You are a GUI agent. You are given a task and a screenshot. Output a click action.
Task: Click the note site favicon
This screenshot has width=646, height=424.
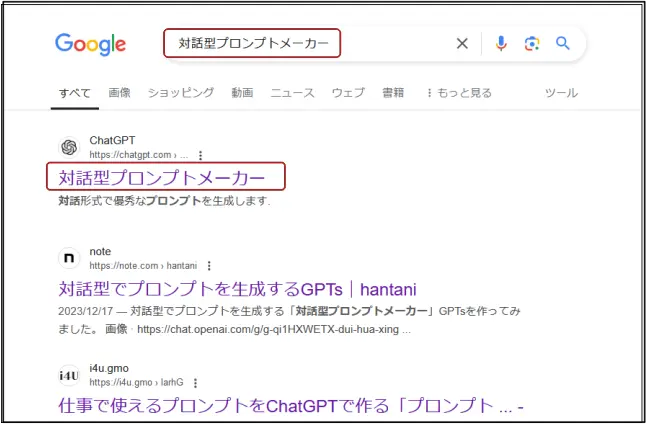click(69, 258)
